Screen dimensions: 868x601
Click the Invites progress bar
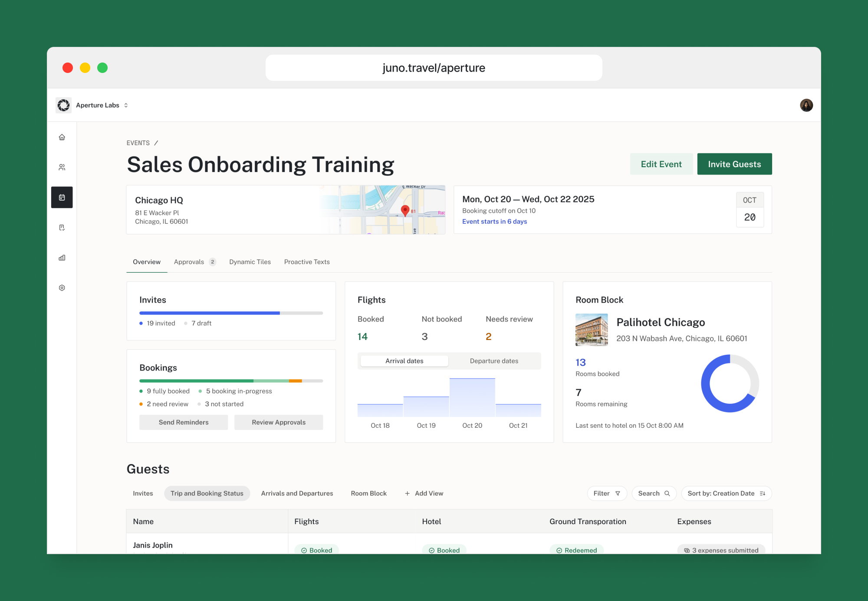[x=231, y=313]
